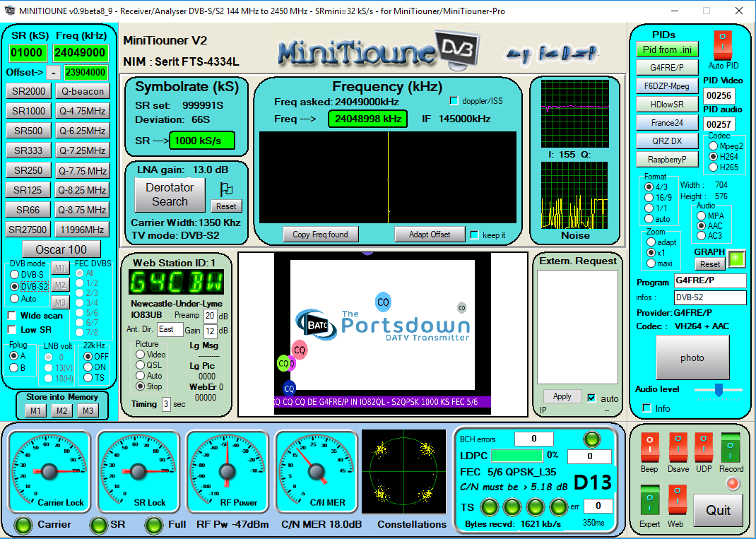Screen dimensions: 756x539
Task: Click the red LED below Record switch
Action: [x=733, y=484]
